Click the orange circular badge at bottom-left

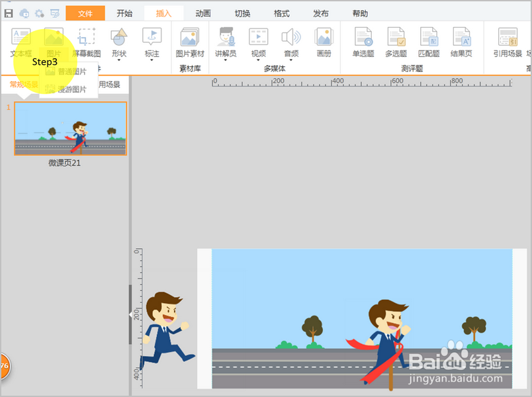(5, 366)
